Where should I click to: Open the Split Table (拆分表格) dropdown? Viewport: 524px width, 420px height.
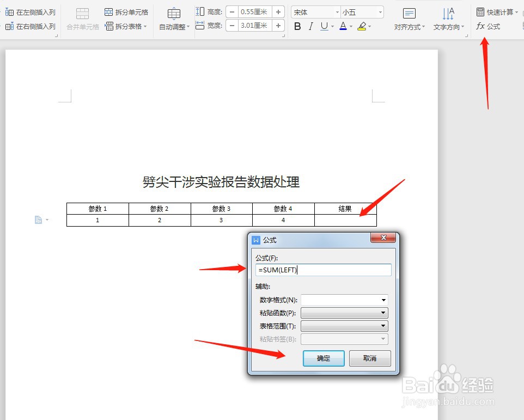(126, 26)
